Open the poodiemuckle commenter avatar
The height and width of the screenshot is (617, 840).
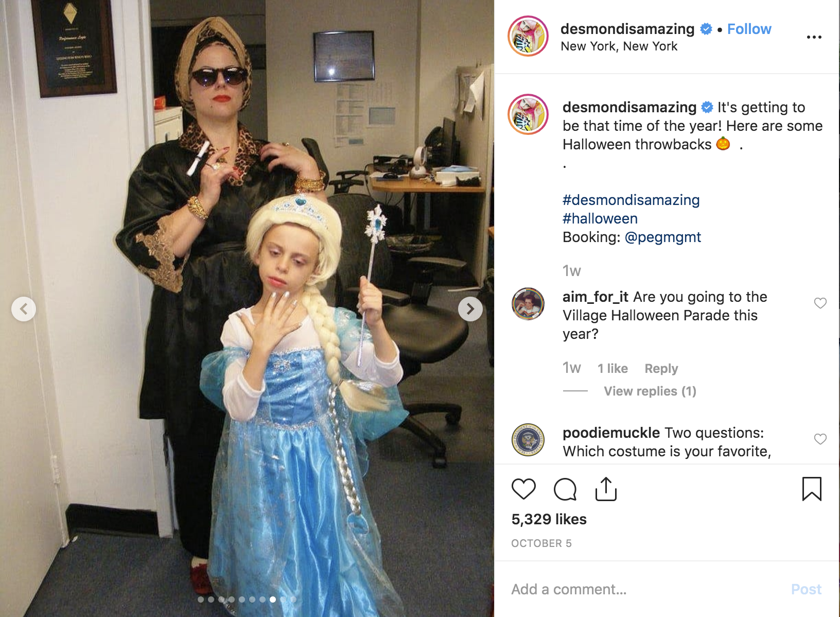tap(528, 440)
